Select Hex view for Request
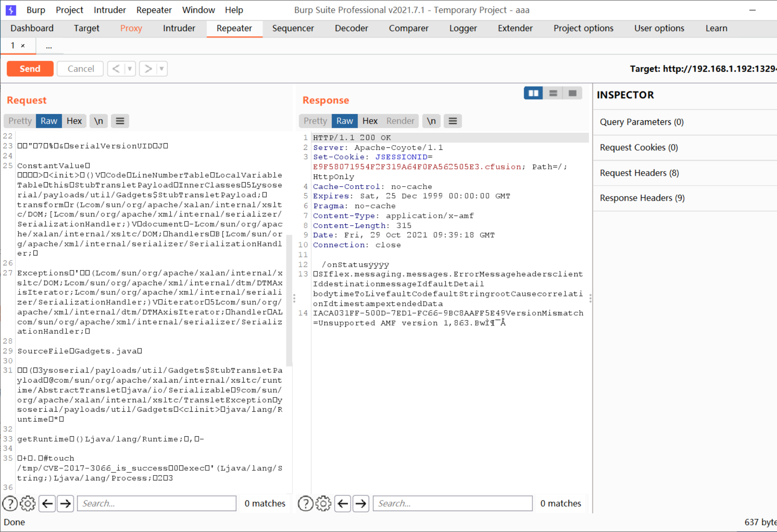 [74, 121]
